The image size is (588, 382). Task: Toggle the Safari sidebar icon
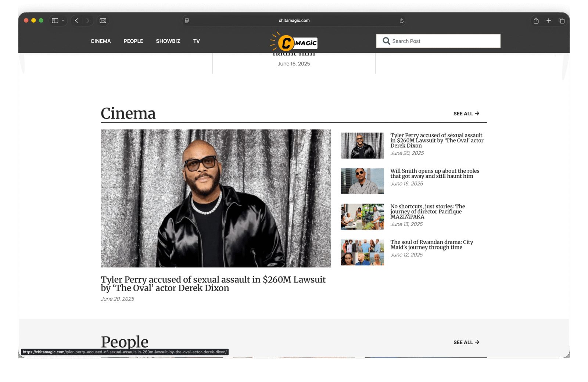pyautogui.click(x=55, y=21)
